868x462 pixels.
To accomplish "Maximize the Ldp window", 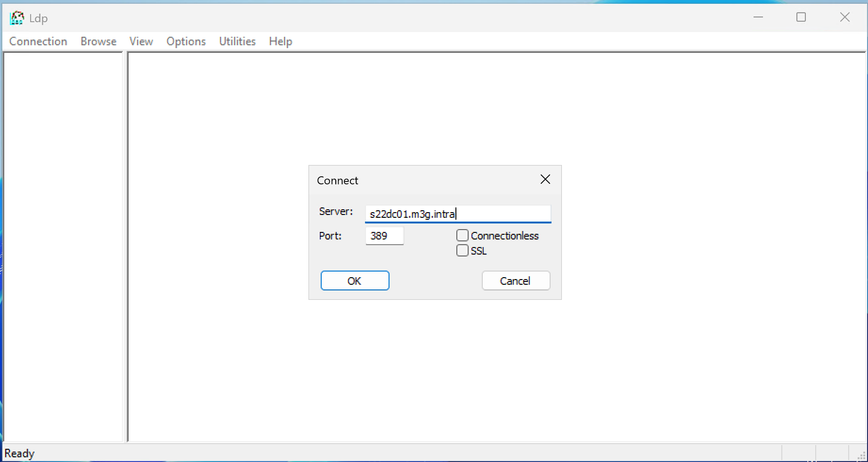I will pyautogui.click(x=801, y=17).
